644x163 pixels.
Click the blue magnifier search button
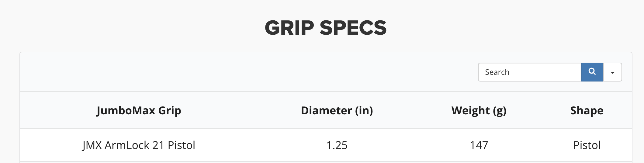tap(592, 72)
